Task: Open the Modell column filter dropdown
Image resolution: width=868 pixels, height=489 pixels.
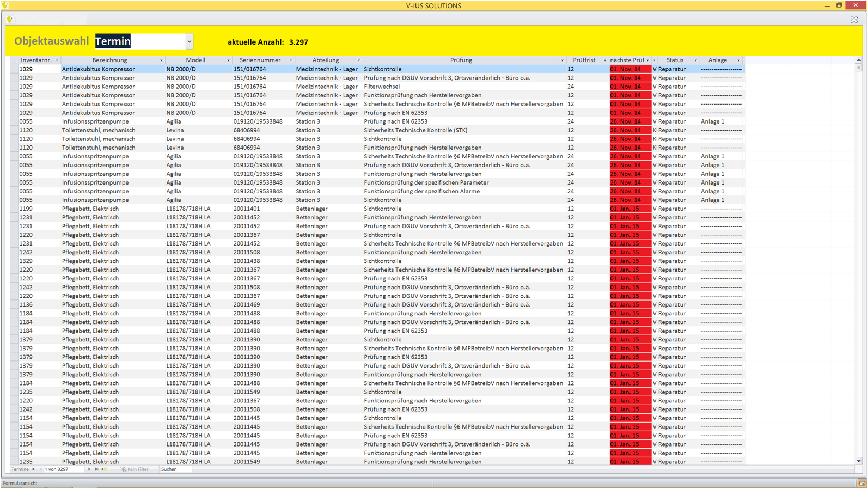Action: point(228,60)
